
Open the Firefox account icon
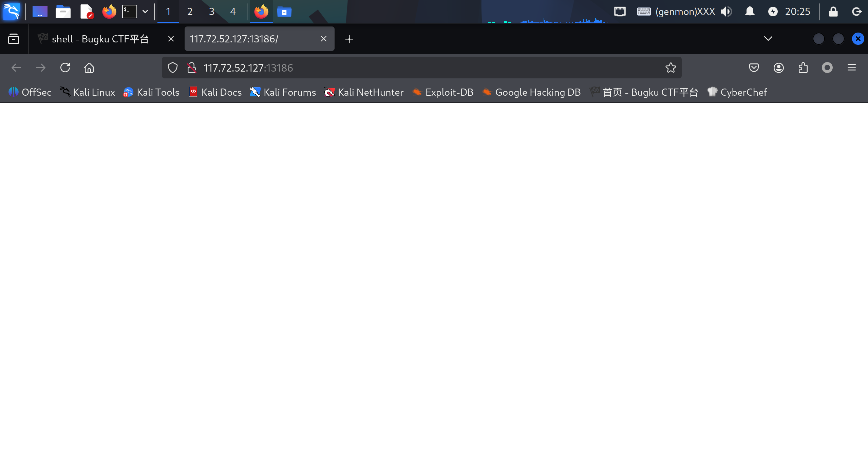pos(778,68)
